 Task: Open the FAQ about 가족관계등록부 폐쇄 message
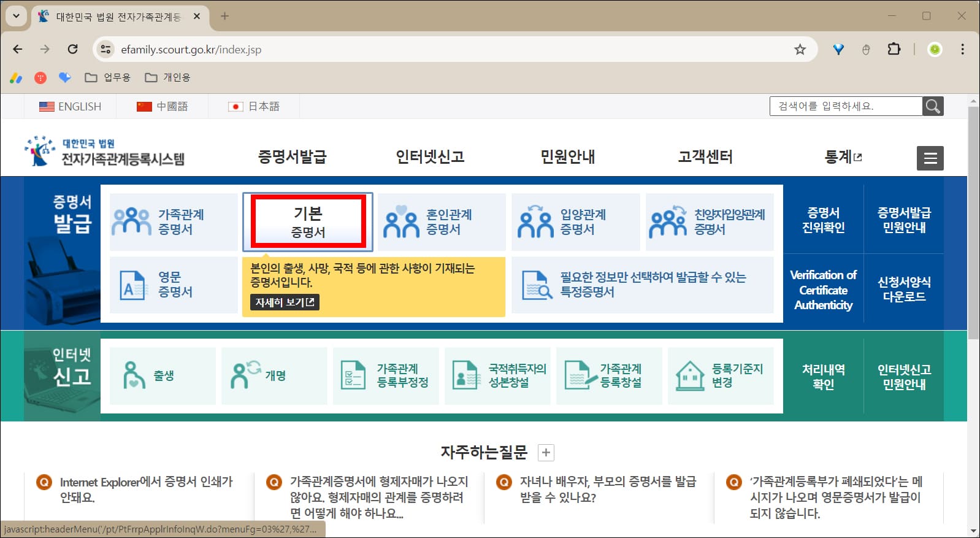[836, 498]
